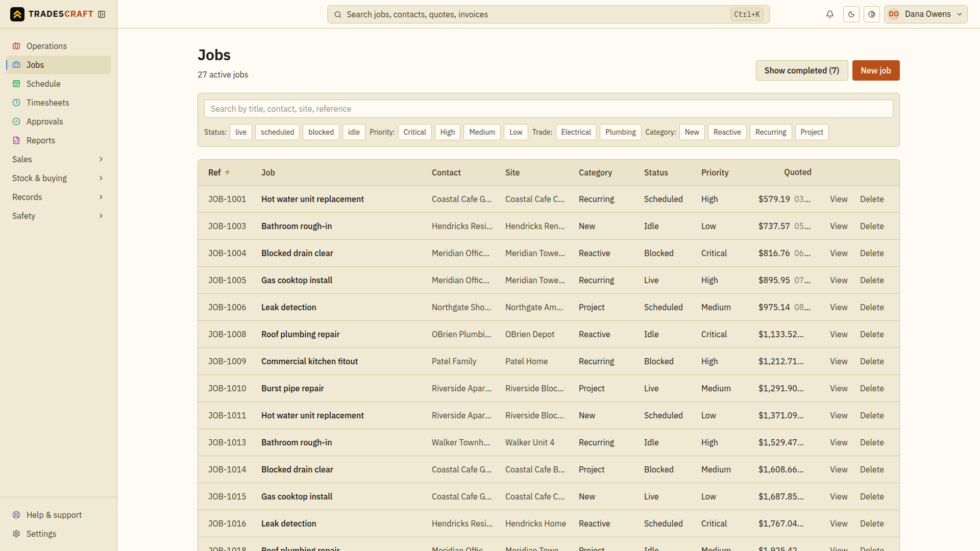The height and width of the screenshot is (551, 980).
Task: Filter by New category
Action: [x=692, y=132]
